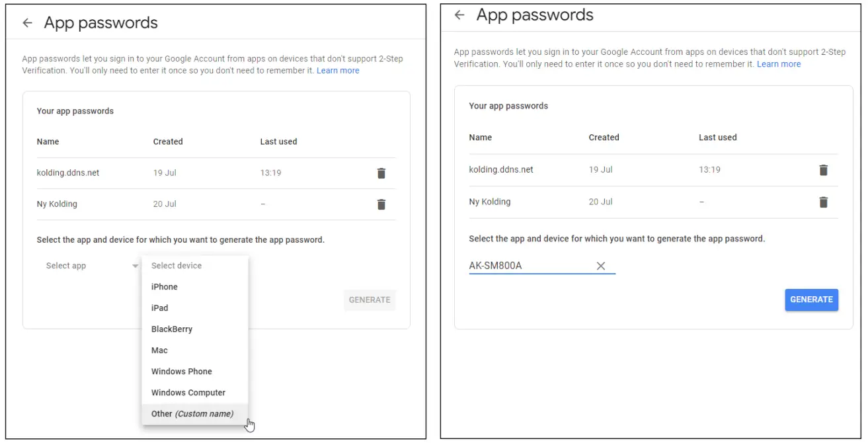Click the AK-SM800A name input field
This screenshot has height=443, width=868.
click(528, 266)
